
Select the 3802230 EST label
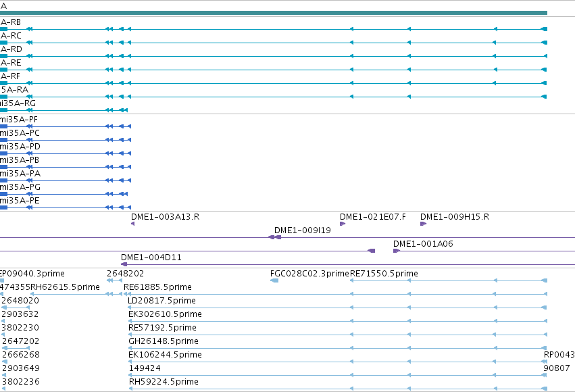[x=20, y=328]
